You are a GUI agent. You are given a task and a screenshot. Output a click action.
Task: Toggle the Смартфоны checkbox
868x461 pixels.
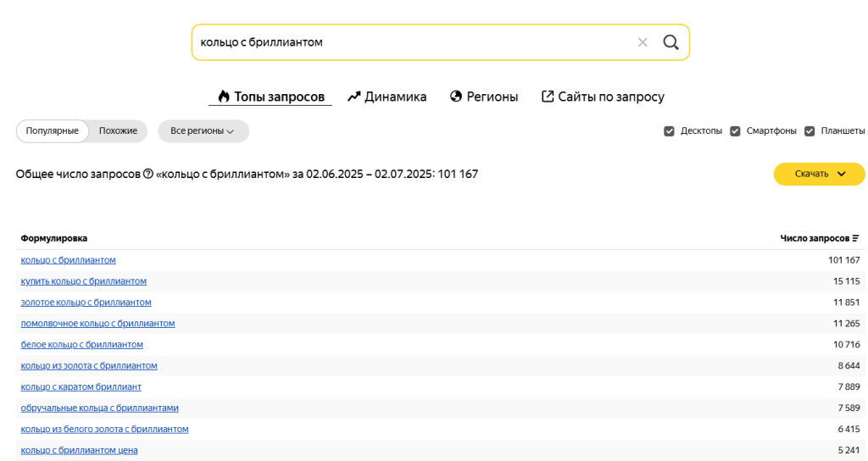click(x=735, y=131)
